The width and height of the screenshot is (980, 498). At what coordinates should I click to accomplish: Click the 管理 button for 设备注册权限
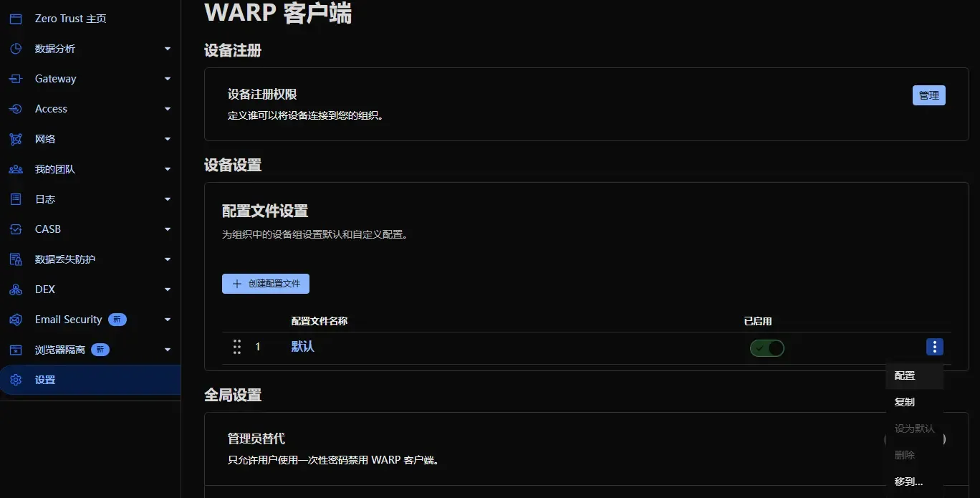pyautogui.click(x=928, y=95)
